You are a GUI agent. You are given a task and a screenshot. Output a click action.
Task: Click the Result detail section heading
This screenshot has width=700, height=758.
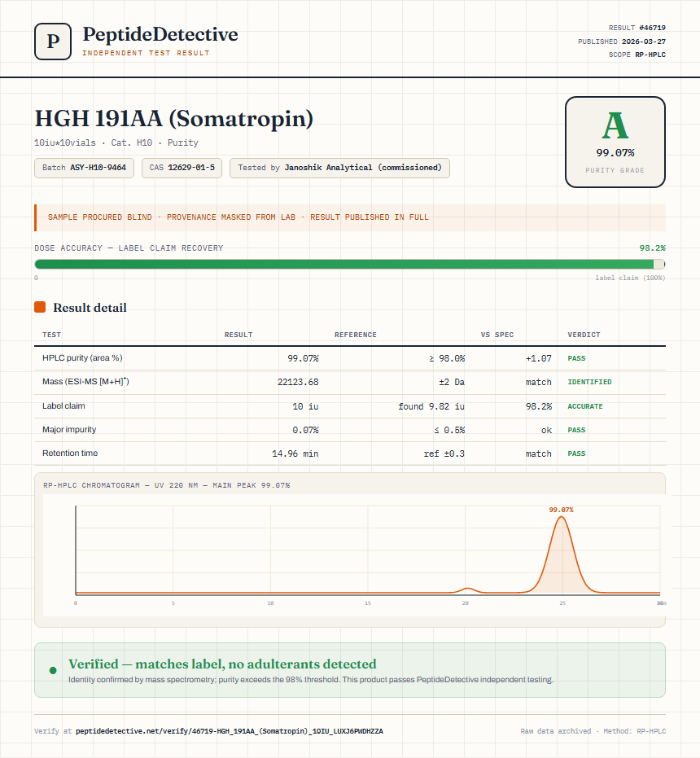pyautogui.click(x=90, y=308)
